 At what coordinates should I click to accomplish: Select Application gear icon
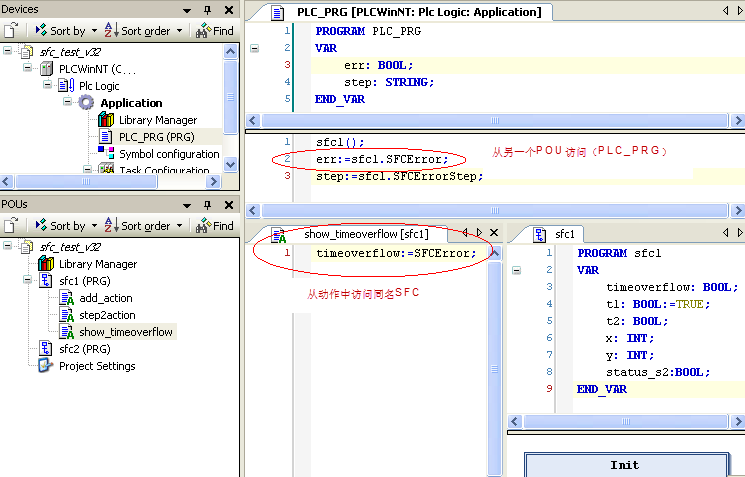pos(86,103)
